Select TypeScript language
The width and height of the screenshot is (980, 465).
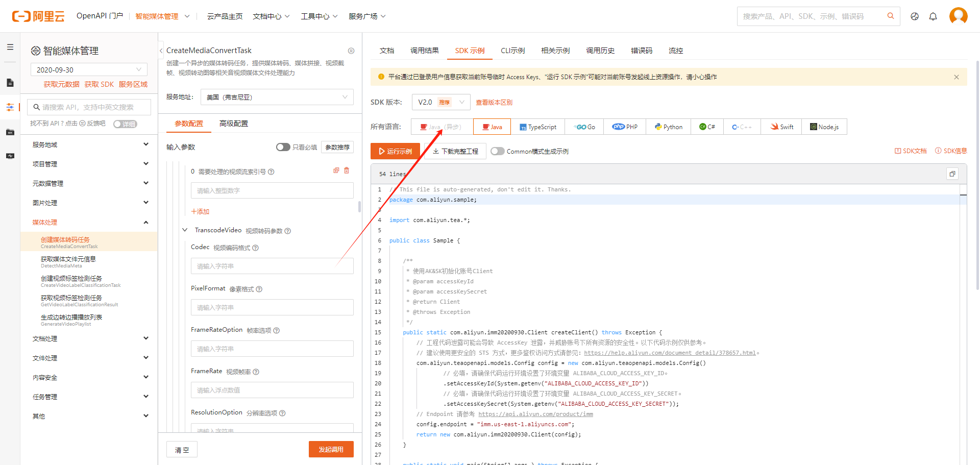pos(538,127)
